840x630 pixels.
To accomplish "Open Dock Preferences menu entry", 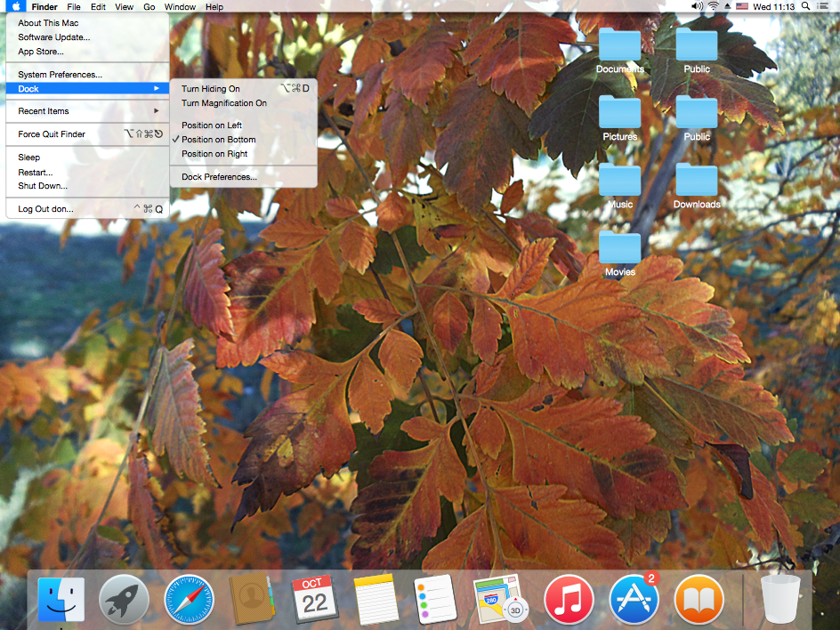I will (x=219, y=177).
